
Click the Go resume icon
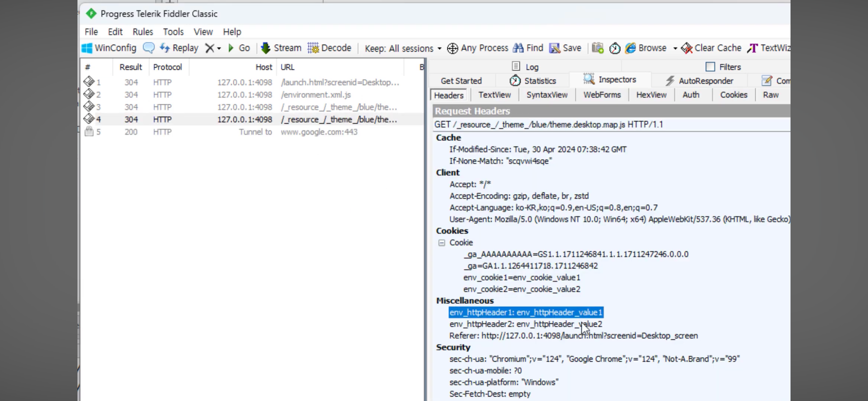231,48
